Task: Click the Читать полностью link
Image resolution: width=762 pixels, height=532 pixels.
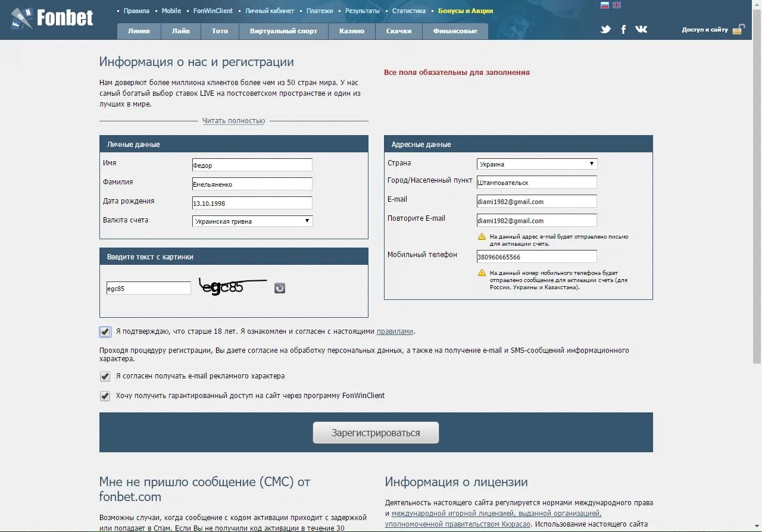Action: click(233, 121)
